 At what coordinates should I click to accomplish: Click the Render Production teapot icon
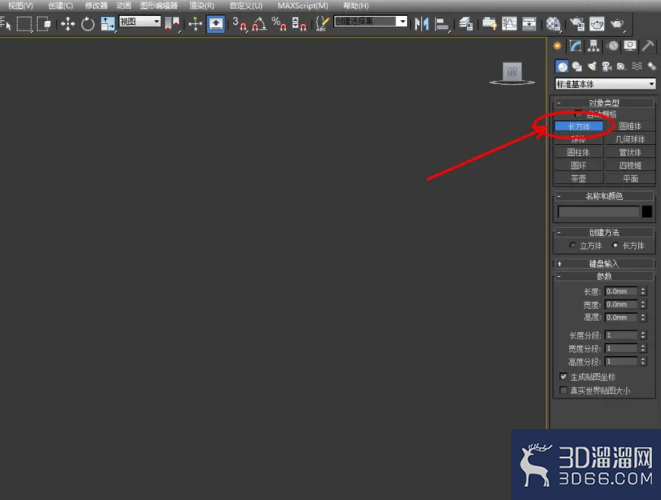click(x=617, y=24)
